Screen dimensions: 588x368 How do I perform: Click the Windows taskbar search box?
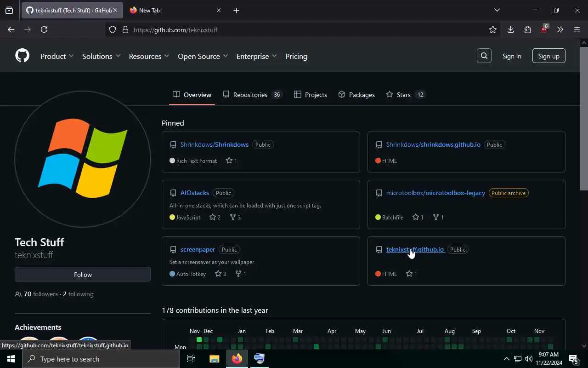click(x=101, y=359)
